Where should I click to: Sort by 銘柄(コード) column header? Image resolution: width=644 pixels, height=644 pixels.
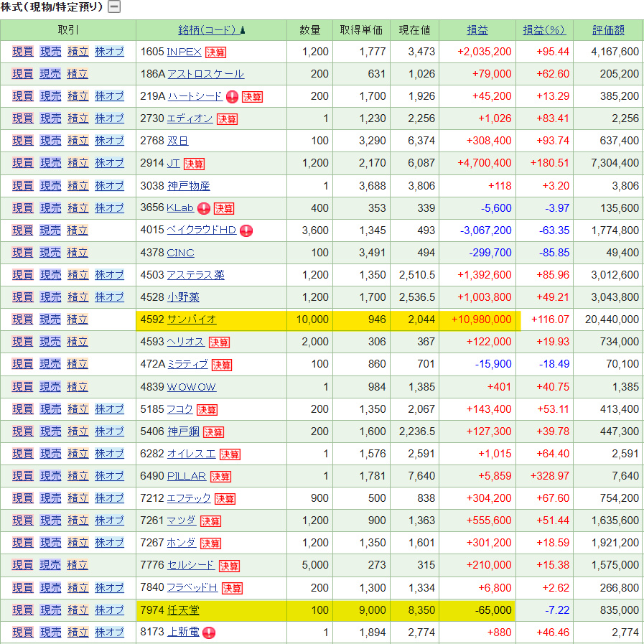207,30
